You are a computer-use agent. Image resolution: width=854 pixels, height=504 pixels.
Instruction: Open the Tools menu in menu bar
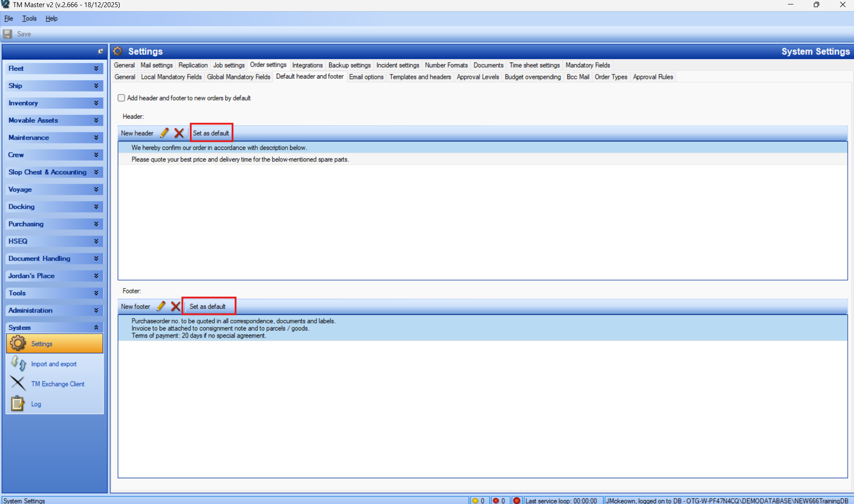(29, 18)
